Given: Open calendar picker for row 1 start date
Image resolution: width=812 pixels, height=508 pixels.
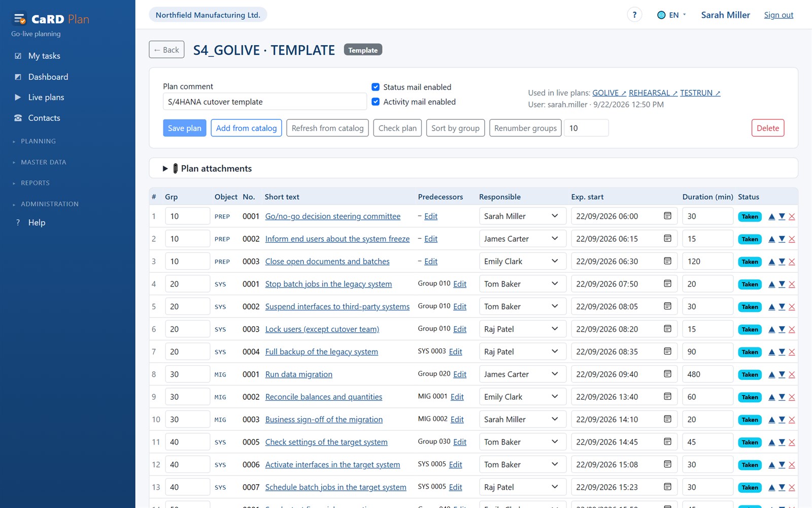Looking at the screenshot, I should [667, 216].
